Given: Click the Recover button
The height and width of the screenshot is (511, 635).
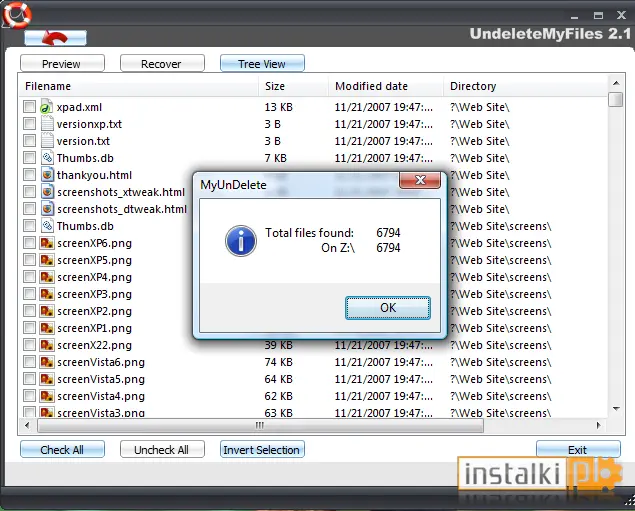Looking at the screenshot, I should pyautogui.click(x=162, y=64).
